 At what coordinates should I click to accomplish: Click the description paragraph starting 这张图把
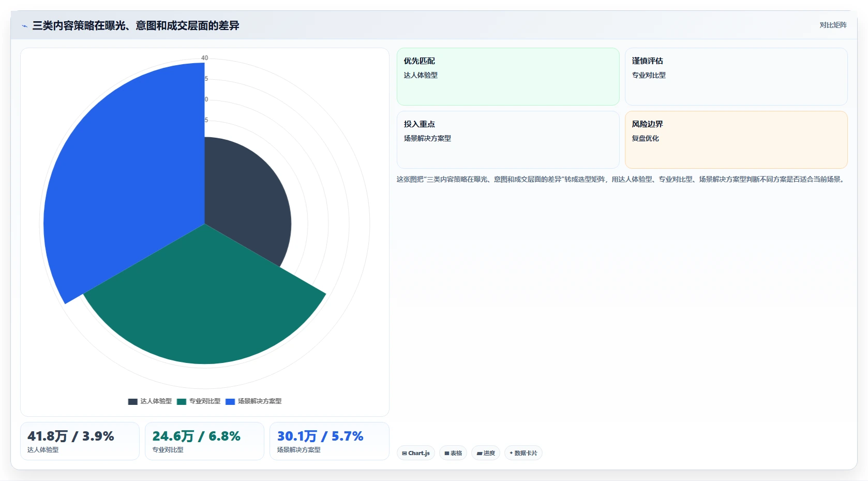[x=621, y=179]
